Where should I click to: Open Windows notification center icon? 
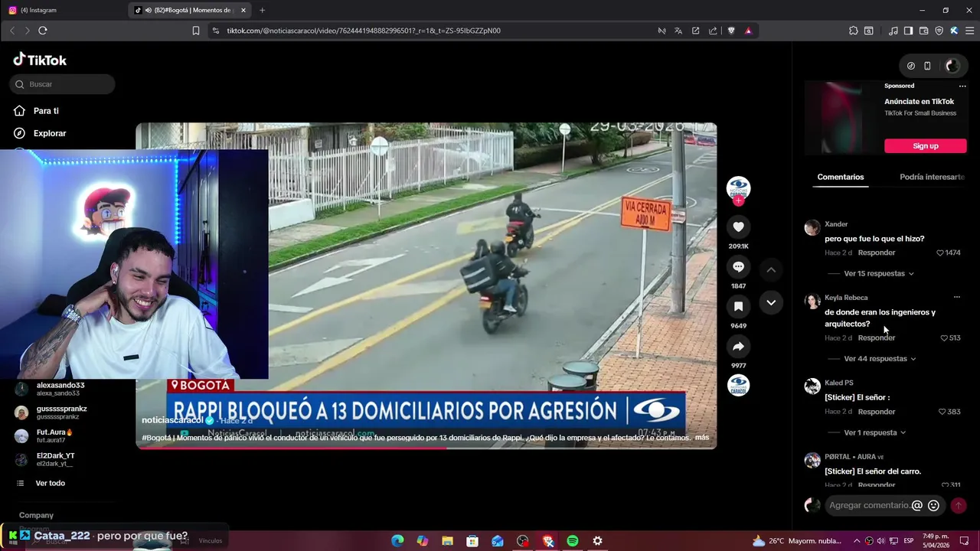965,541
